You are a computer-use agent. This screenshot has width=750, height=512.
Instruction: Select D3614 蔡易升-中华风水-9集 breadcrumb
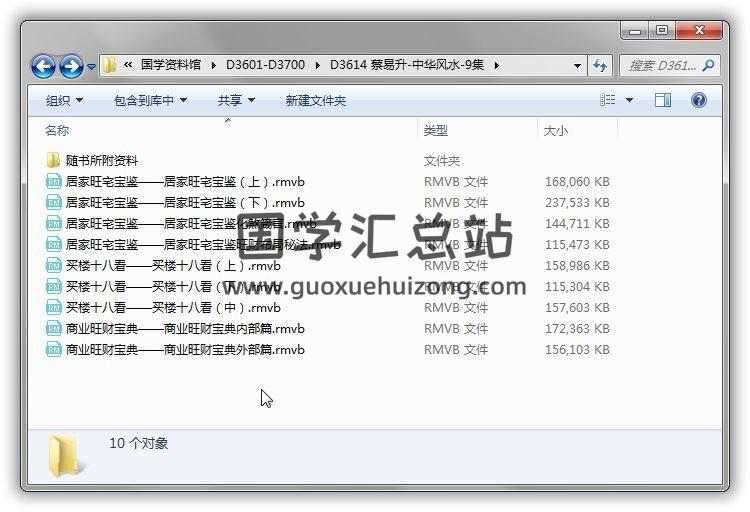click(407, 65)
